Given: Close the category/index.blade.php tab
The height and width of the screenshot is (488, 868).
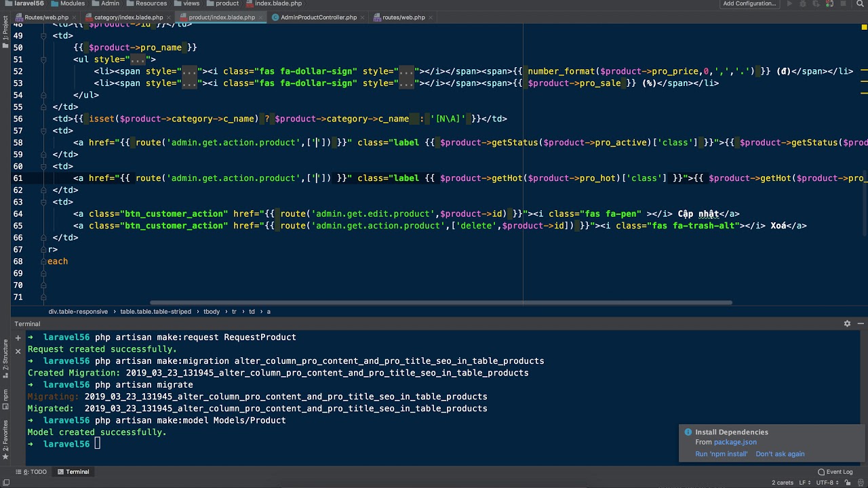Looking at the screenshot, I should pyautogui.click(x=169, y=18).
